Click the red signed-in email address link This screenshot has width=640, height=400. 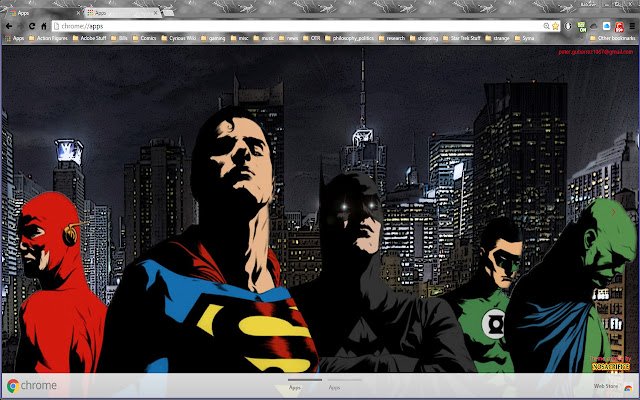point(596,52)
